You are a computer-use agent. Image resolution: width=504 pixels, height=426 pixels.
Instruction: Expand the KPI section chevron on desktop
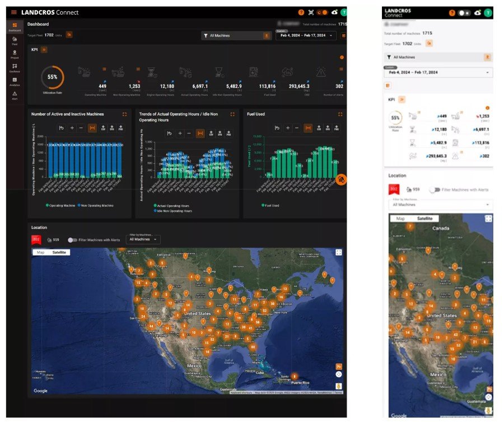44,50
